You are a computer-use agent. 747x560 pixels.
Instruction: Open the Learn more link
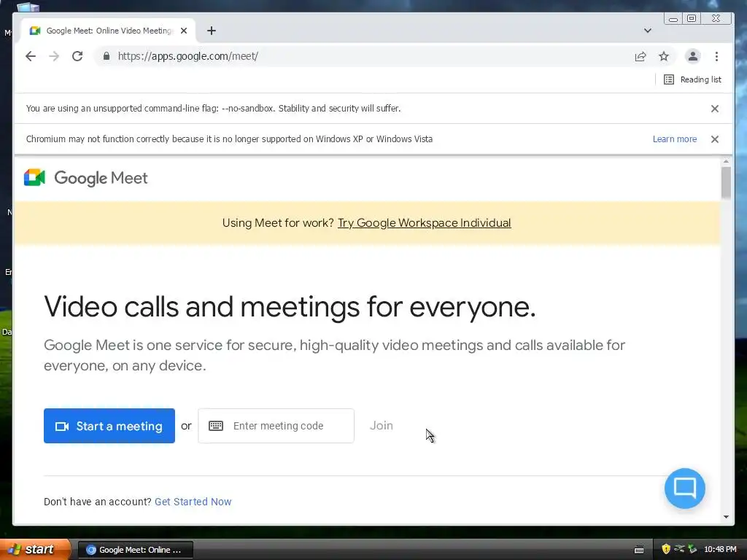(675, 139)
